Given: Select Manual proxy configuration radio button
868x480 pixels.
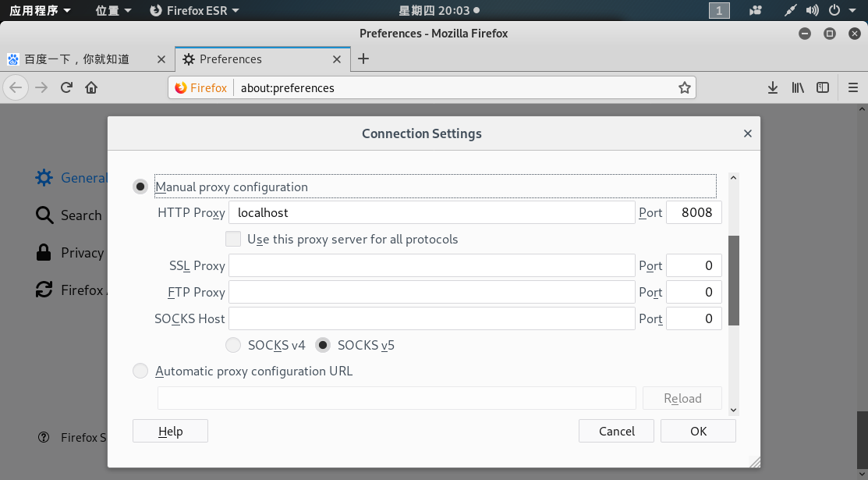Looking at the screenshot, I should [140, 187].
